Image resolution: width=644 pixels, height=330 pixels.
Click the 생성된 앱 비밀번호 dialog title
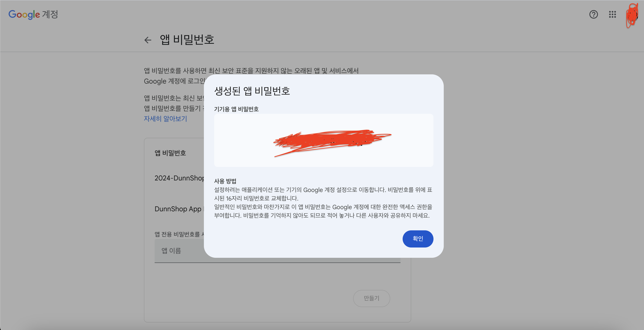point(252,91)
